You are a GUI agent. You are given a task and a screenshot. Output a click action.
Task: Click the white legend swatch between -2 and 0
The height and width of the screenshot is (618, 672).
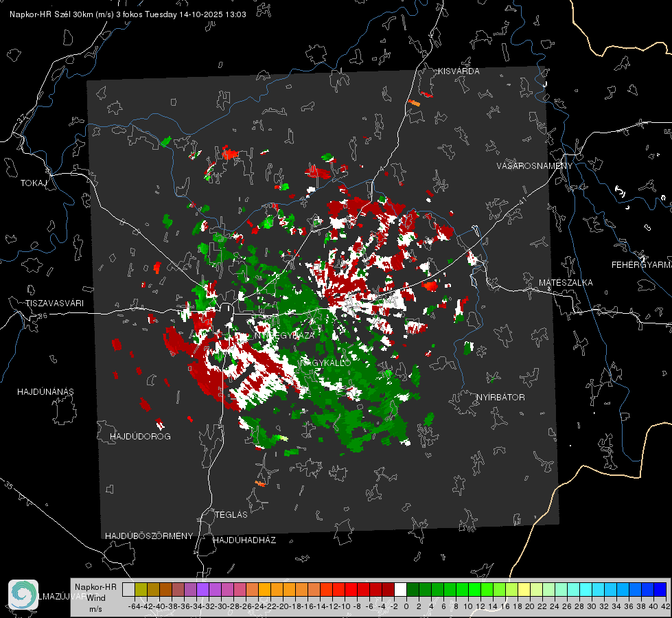tap(400, 589)
